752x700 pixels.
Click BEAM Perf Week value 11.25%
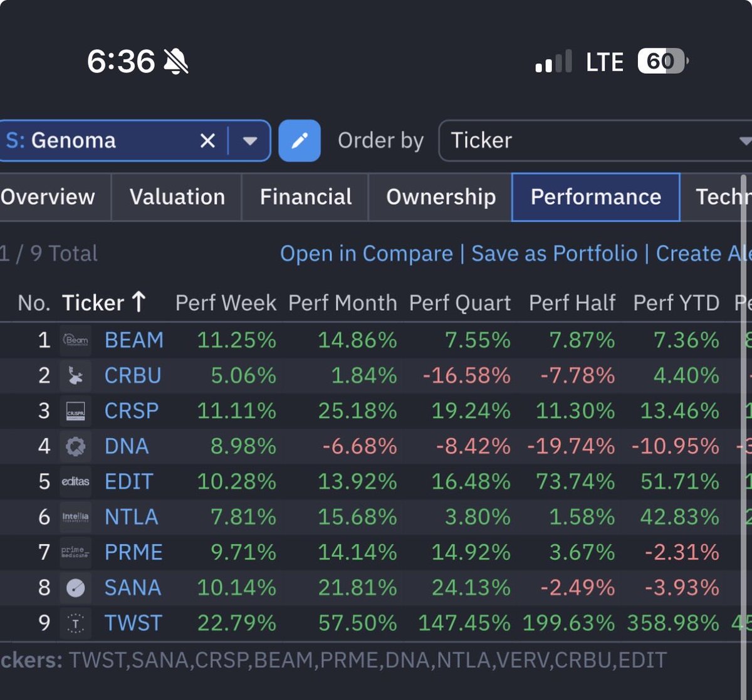click(x=236, y=340)
